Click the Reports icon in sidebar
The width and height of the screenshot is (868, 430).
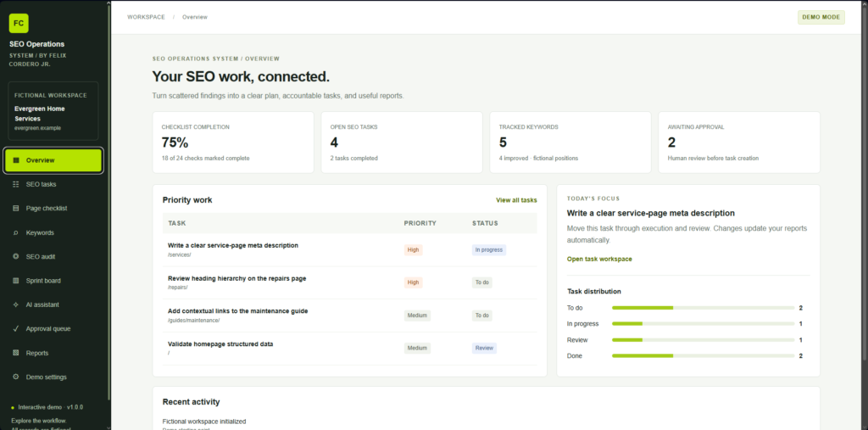point(15,353)
